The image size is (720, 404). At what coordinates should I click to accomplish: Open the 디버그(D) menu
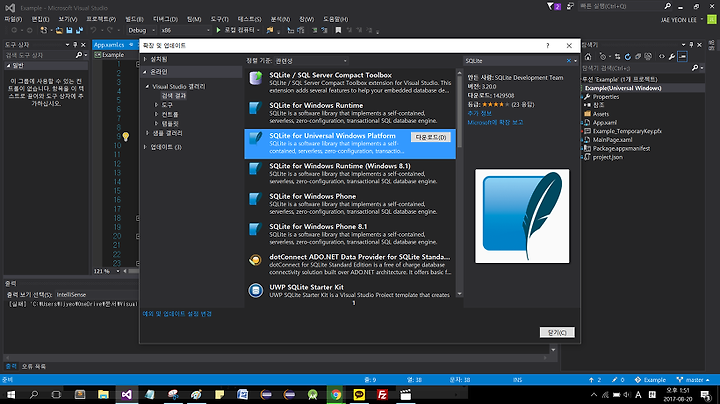point(165,19)
